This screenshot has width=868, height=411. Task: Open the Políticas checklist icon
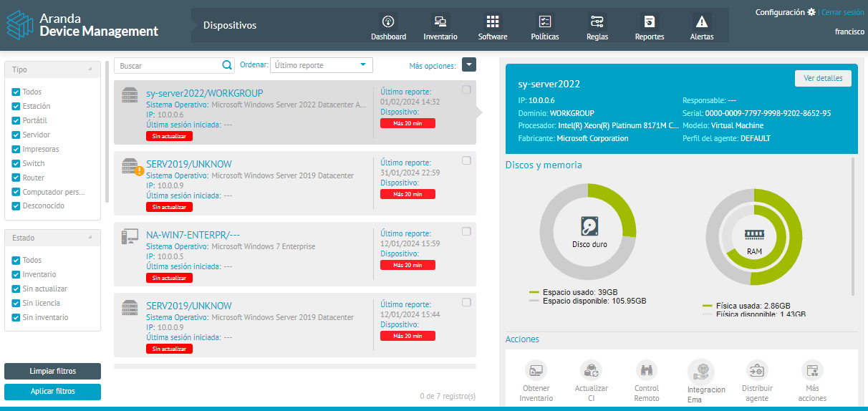[545, 21]
